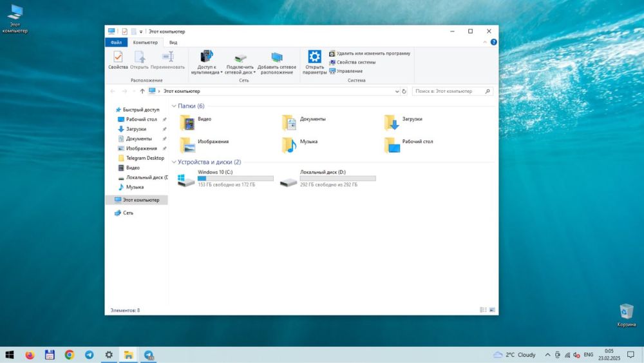644x363 pixels.
Task: Switch to details view in status bar
Action: (x=484, y=310)
